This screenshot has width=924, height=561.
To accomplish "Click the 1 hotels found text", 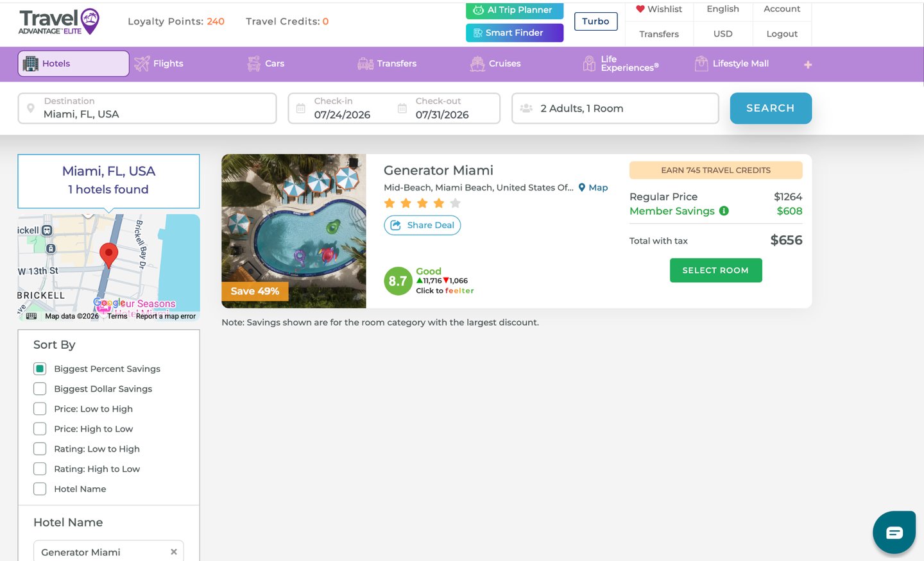I will [x=108, y=189].
